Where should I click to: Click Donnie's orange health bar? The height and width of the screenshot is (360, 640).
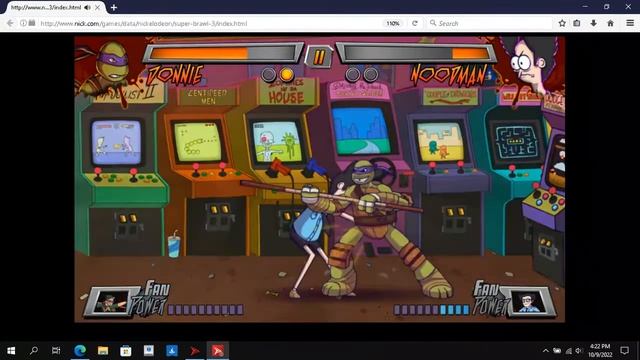click(x=223, y=53)
